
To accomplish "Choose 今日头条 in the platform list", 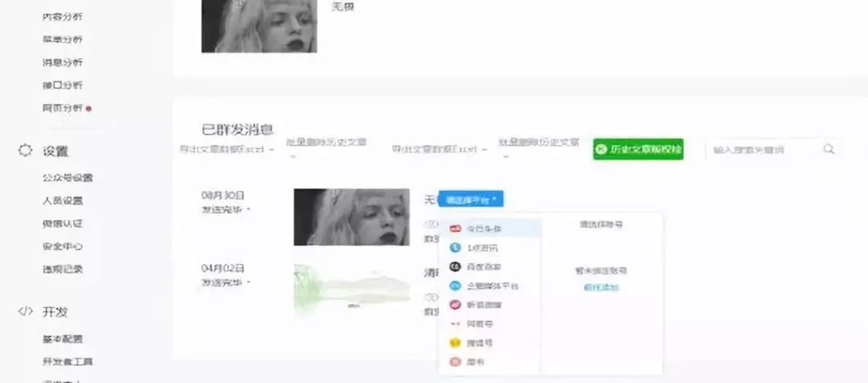I will click(x=490, y=229).
